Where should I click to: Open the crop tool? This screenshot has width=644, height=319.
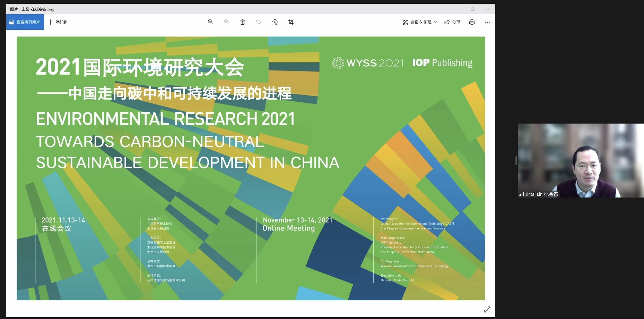pyautogui.click(x=291, y=22)
